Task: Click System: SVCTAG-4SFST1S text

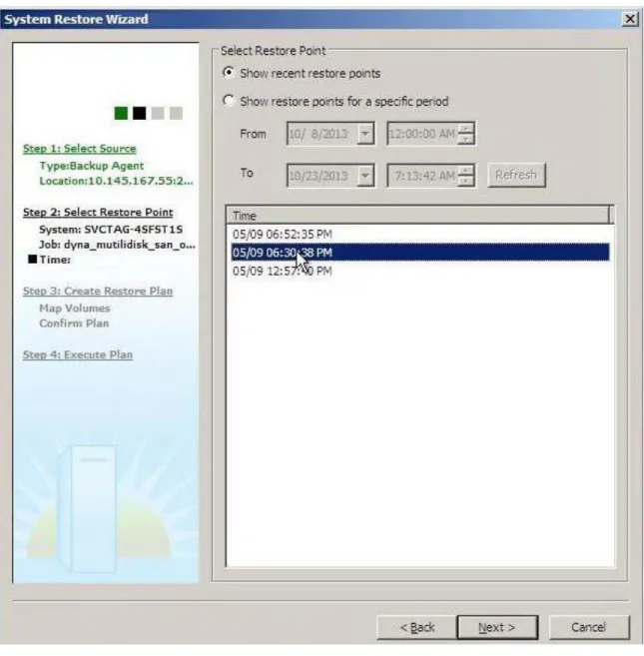Action: pyautogui.click(x=111, y=230)
